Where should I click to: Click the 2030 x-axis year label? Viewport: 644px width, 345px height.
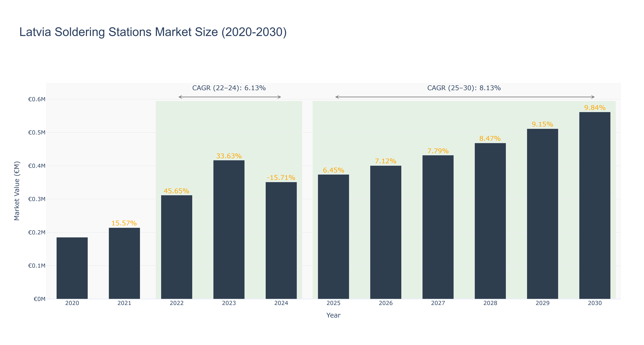coord(595,303)
